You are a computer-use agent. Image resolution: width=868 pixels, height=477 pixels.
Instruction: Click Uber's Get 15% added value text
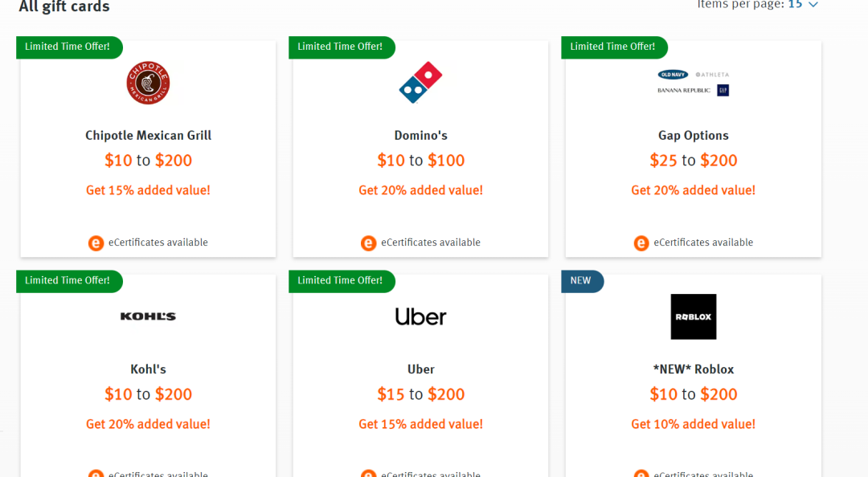(x=420, y=424)
